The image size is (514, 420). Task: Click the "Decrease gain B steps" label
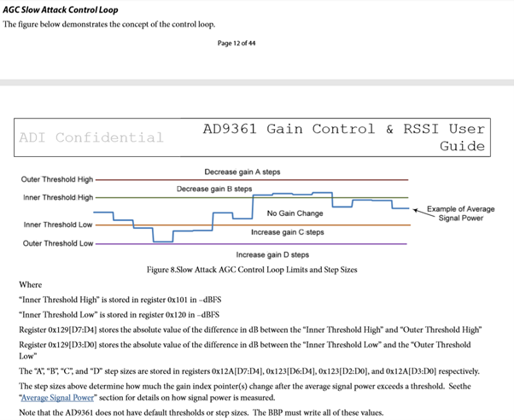214,188
